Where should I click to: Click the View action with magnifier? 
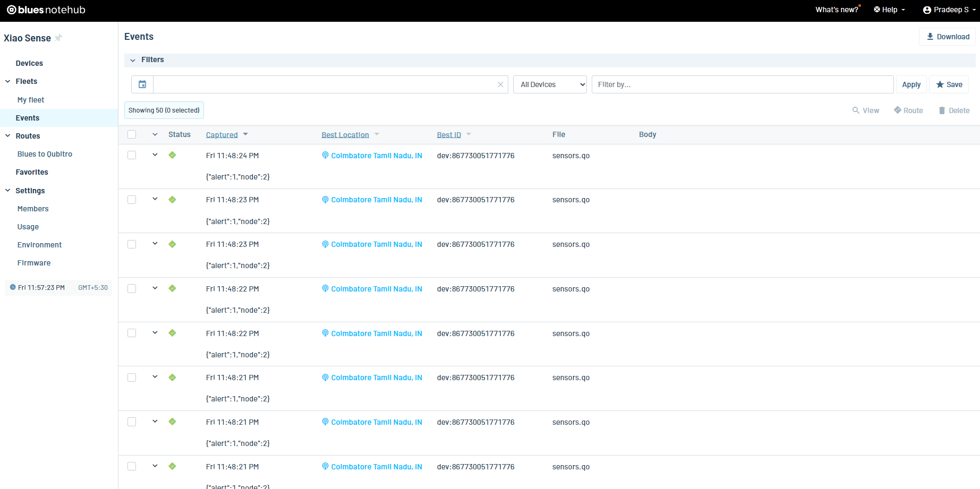[x=866, y=110]
